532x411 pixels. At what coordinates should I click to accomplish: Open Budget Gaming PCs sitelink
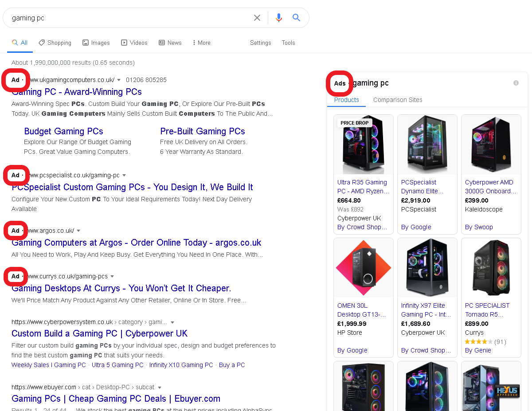pos(63,131)
